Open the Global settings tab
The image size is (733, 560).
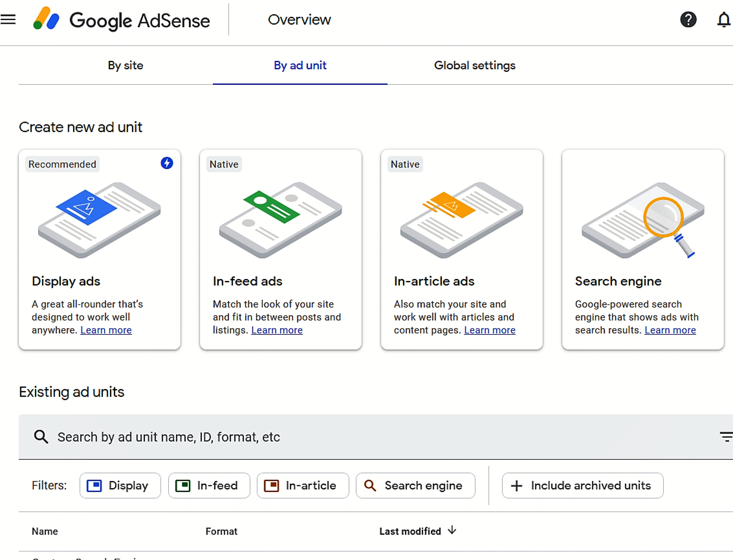475,66
